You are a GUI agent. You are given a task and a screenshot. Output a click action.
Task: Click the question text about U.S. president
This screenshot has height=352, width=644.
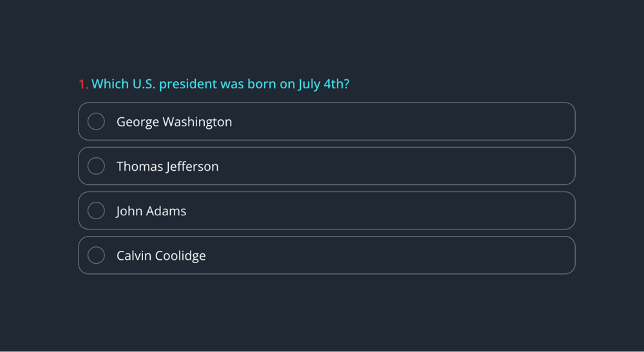point(220,84)
